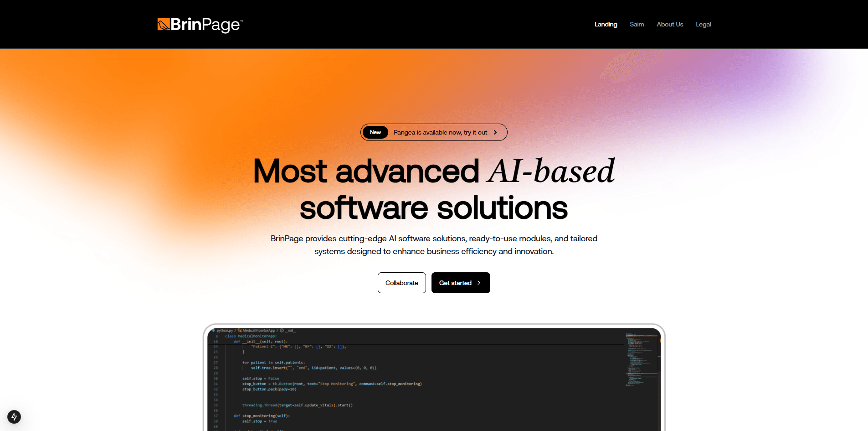Click the code minimap in editor preview
The width and height of the screenshot is (868, 431).
[642, 360]
